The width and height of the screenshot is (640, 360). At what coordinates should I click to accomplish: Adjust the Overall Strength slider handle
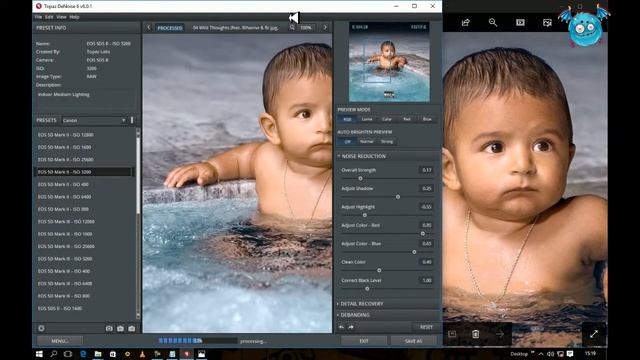[360, 178]
